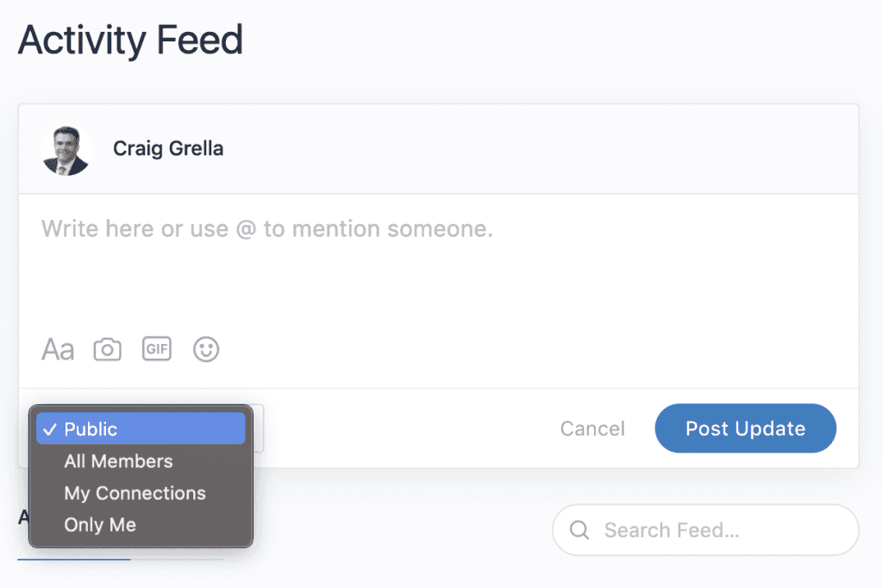The height and width of the screenshot is (588, 883).
Task: Select the partially hidden tab starting with A
Action: click(23, 516)
